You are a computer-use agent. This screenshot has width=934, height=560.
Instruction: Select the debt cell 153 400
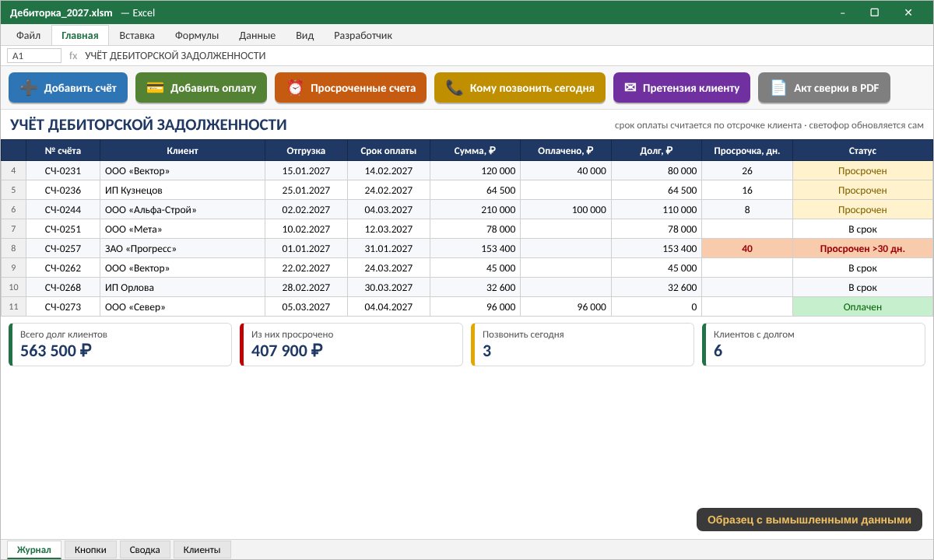click(x=657, y=249)
